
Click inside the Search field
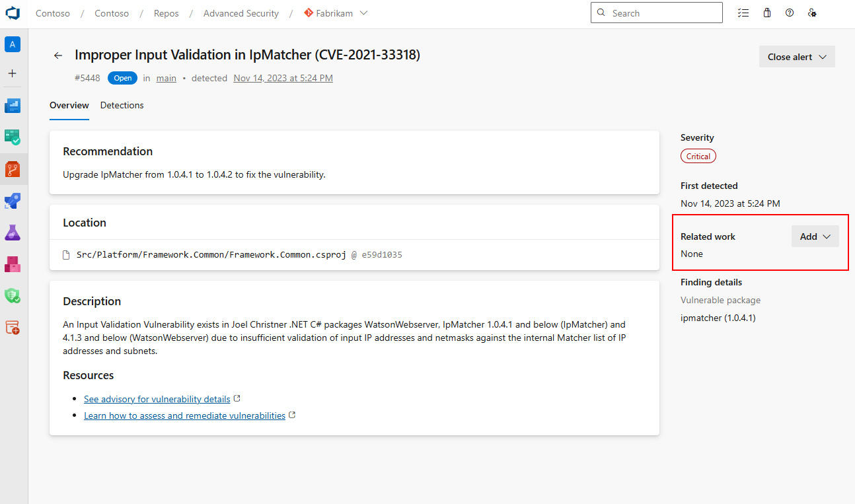point(656,13)
